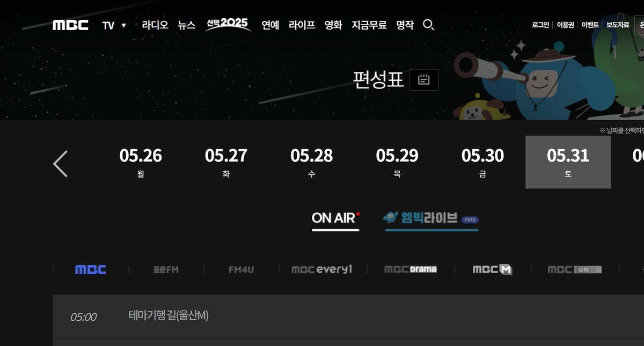This screenshot has width=644, height=346.
Task: Select date 05.28 수
Action: (311, 162)
